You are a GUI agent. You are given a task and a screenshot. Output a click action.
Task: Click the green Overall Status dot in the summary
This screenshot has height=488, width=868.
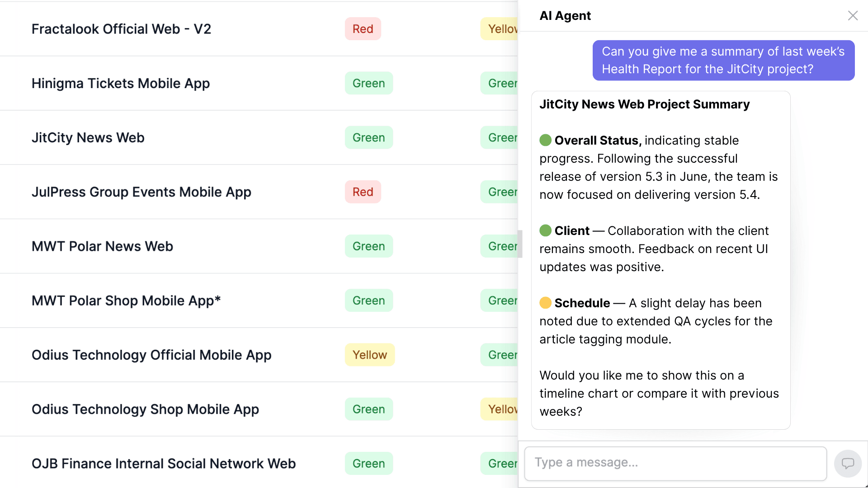click(545, 140)
